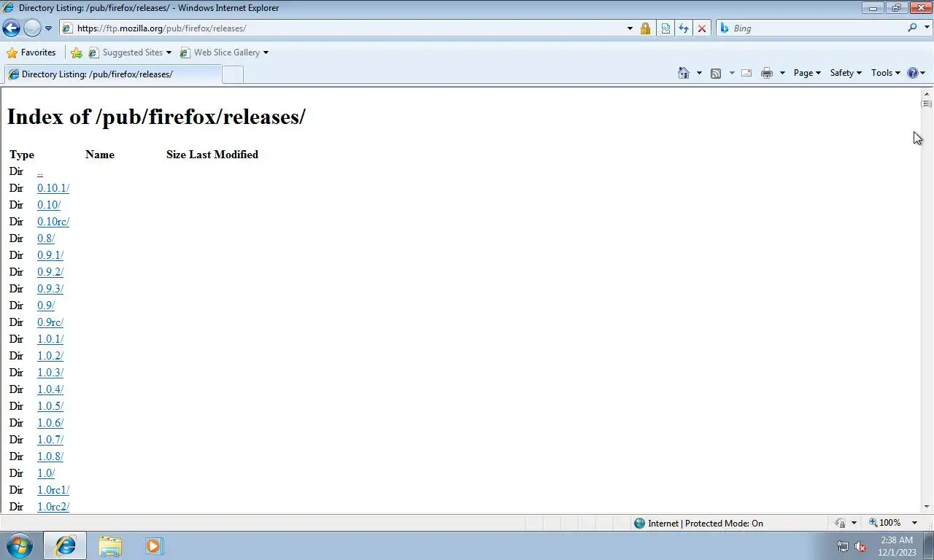This screenshot has width=934, height=560.
Task: Click the Print icon
Action: point(767,73)
